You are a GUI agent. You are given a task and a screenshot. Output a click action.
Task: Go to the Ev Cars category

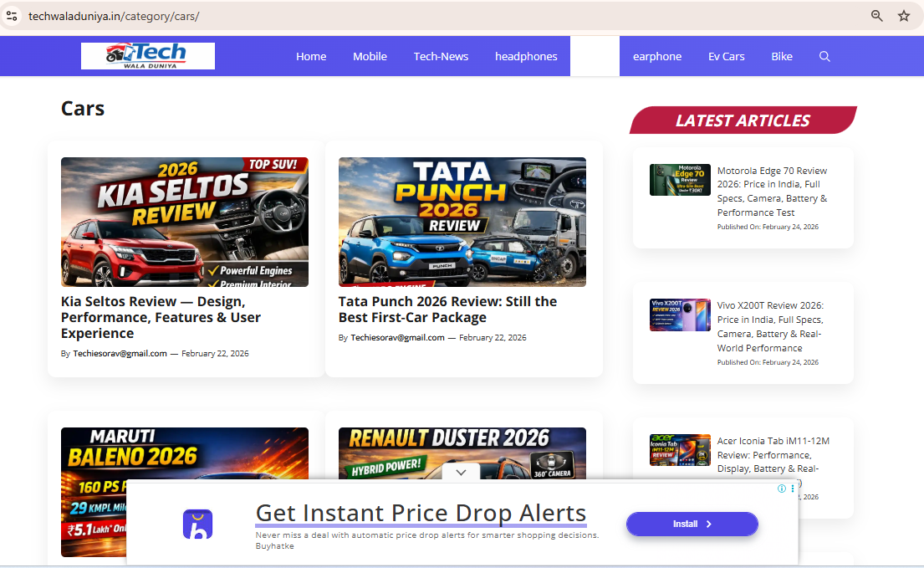[726, 57]
